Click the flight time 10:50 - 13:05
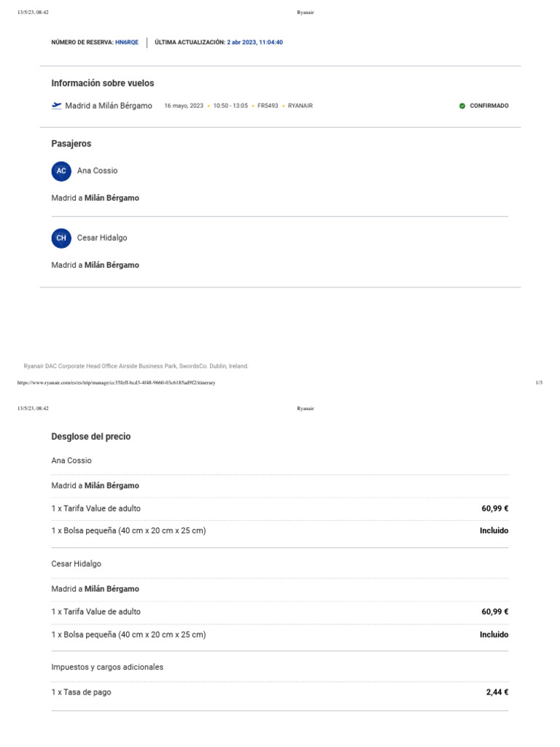 (230, 106)
